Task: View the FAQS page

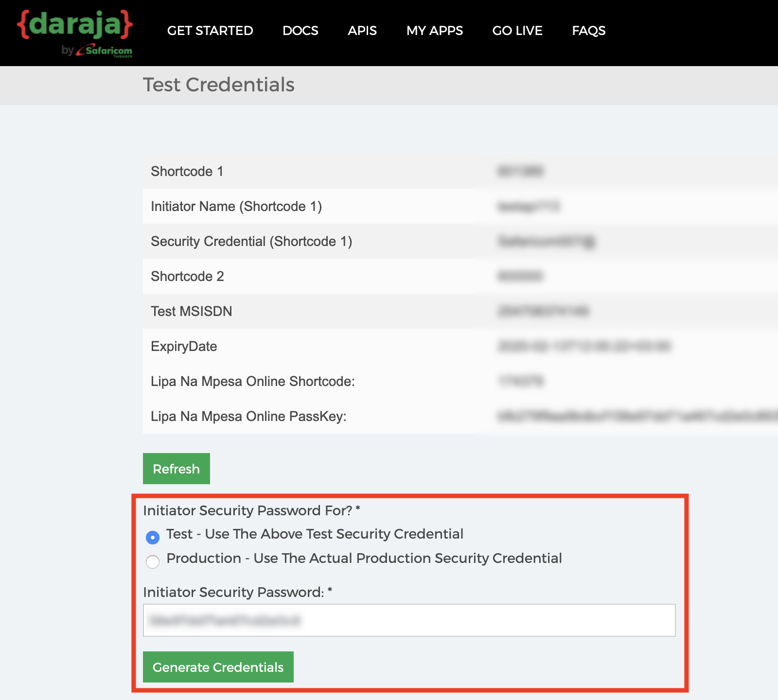Action: (589, 31)
